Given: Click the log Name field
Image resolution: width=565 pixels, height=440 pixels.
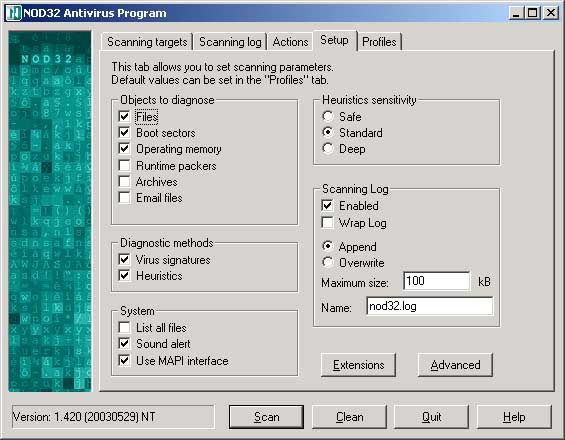Looking at the screenshot, I should pos(430,306).
